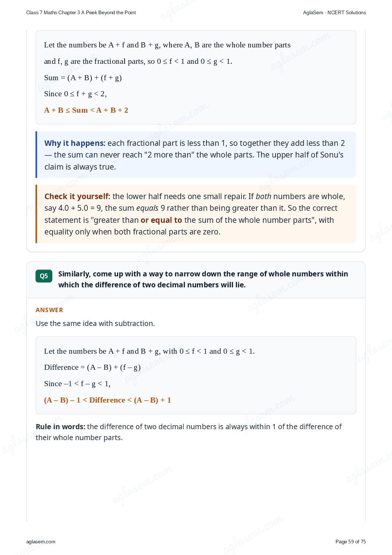This screenshot has height=555, width=392.
Task: Click the 'Since –1 < f – g < 1' line
Action: [x=77, y=384]
